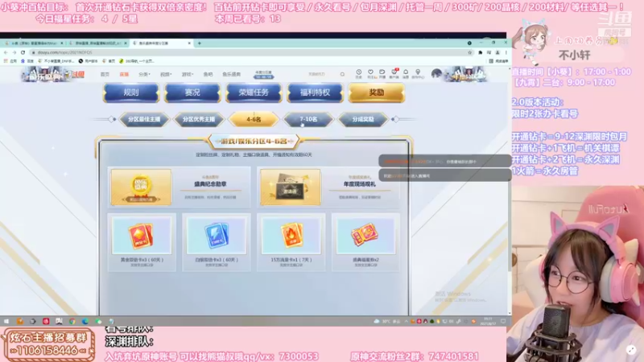This screenshot has width=644, height=362.
Task: Click the 白银双倍卡x3 reward card
Action: pos(217,242)
